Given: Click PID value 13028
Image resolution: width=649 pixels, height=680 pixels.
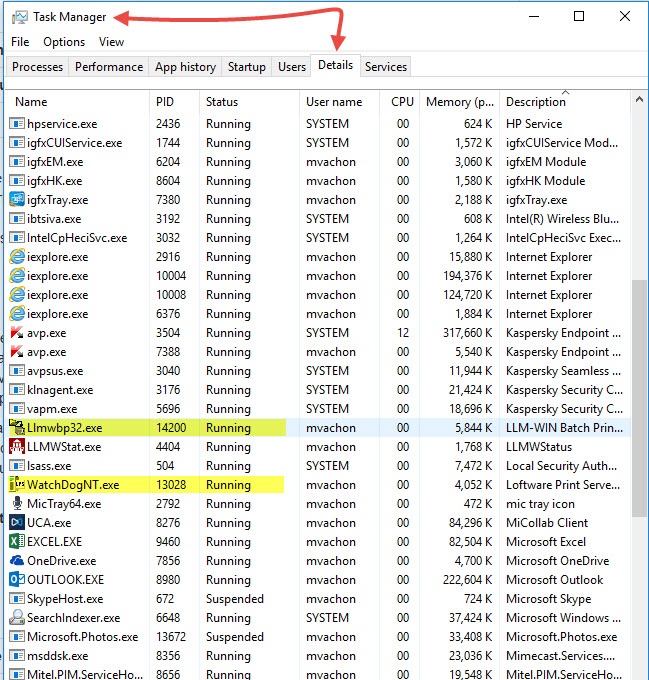Looking at the screenshot, I should pyautogui.click(x=171, y=484).
